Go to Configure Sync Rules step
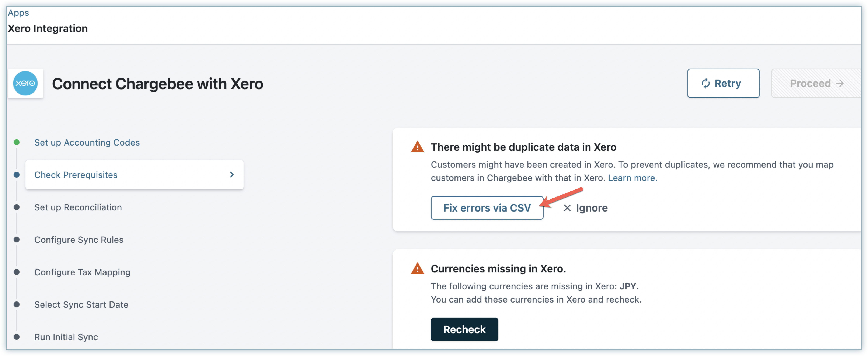Screen dimensions: 868x356 79,240
